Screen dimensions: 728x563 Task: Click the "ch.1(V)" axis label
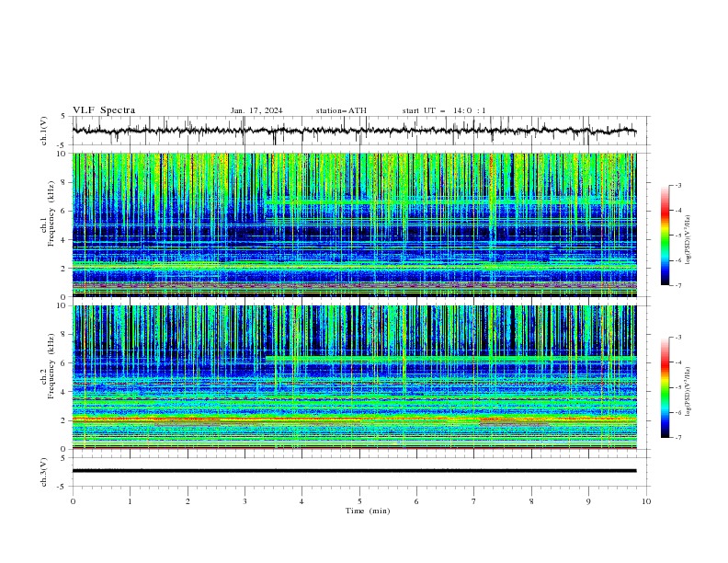pyautogui.click(x=44, y=131)
